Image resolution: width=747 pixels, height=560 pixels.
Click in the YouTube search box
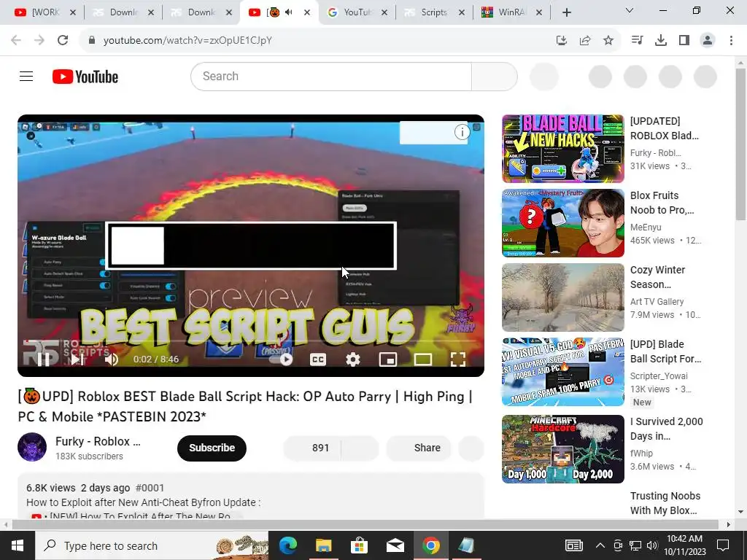[x=331, y=76]
